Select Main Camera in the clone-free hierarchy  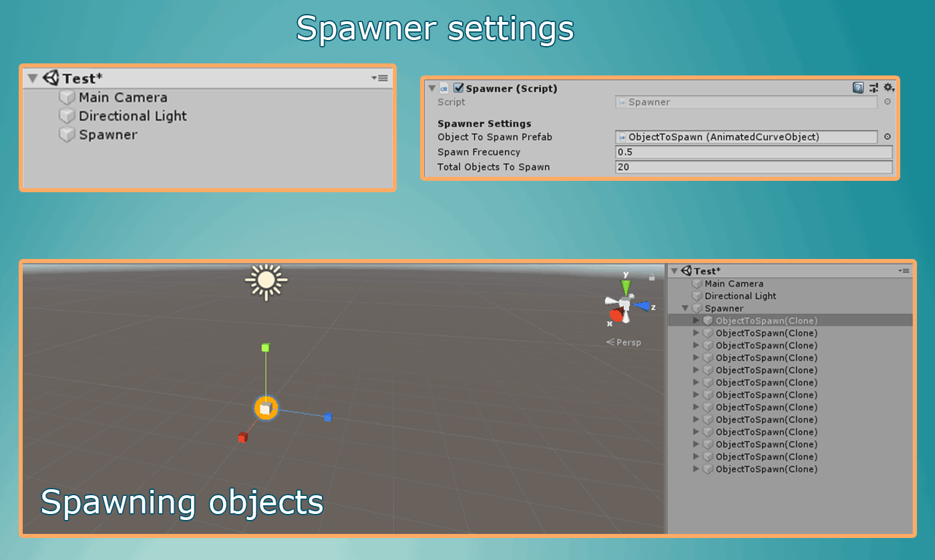click(x=123, y=97)
